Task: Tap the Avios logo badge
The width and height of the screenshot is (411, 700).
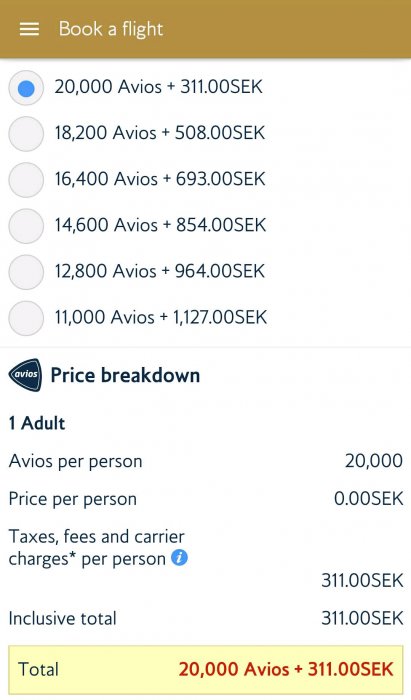Action: (25, 375)
